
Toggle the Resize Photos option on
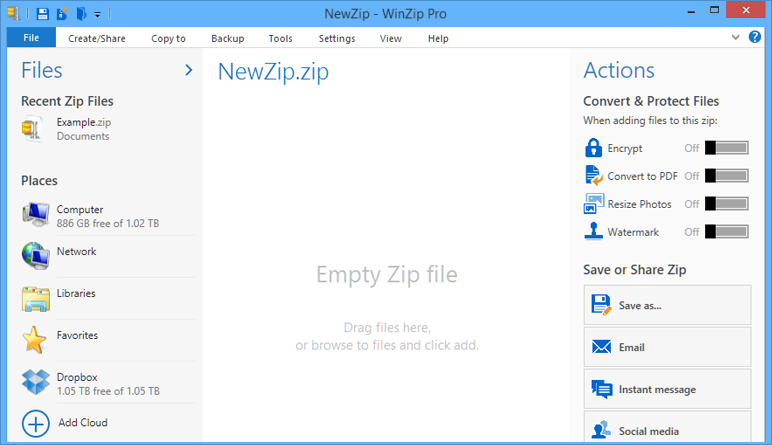tap(726, 204)
